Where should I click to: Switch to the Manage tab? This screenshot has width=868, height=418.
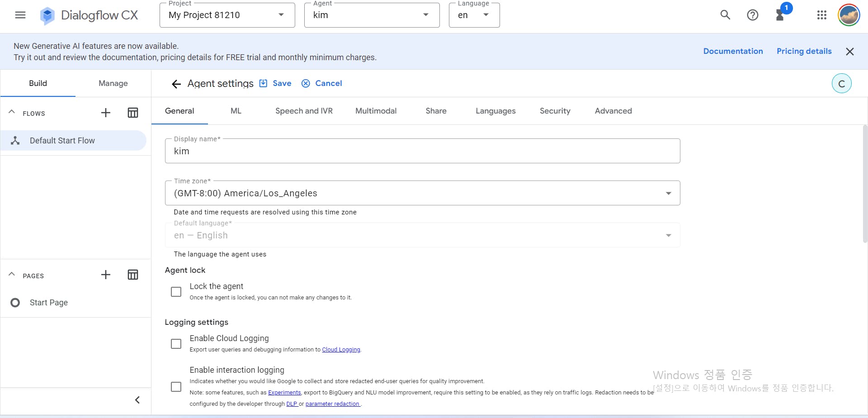[113, 83]
